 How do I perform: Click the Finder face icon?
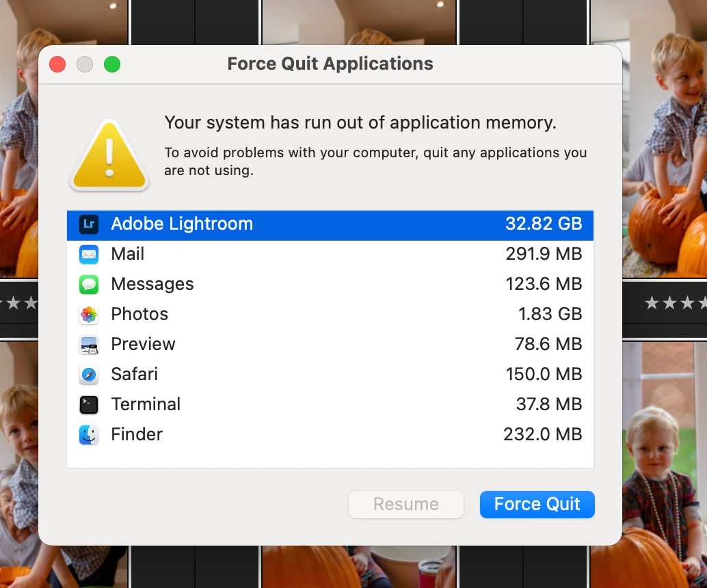tap(89, 435)
